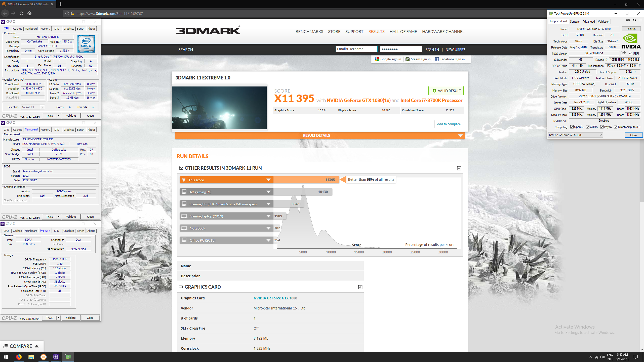Open the Windows notification center icon

(636, 357)
